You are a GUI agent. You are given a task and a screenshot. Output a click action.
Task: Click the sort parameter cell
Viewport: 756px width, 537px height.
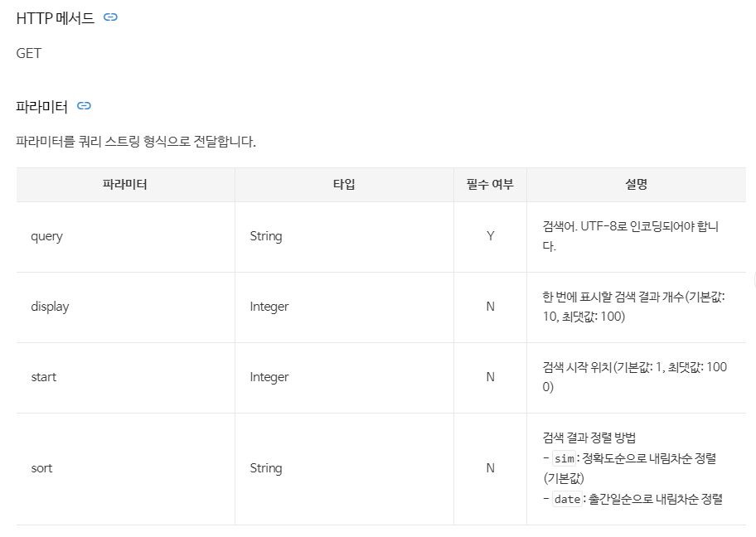point(125,468)
